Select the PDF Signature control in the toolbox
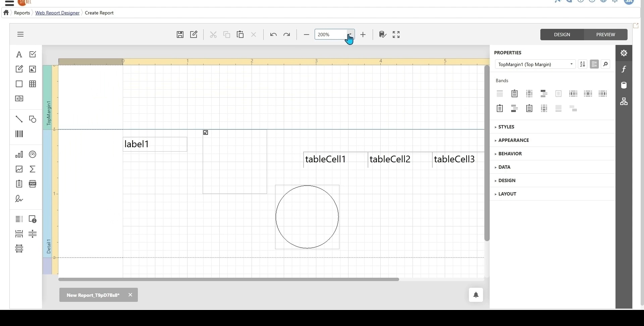 coord(19,199)
